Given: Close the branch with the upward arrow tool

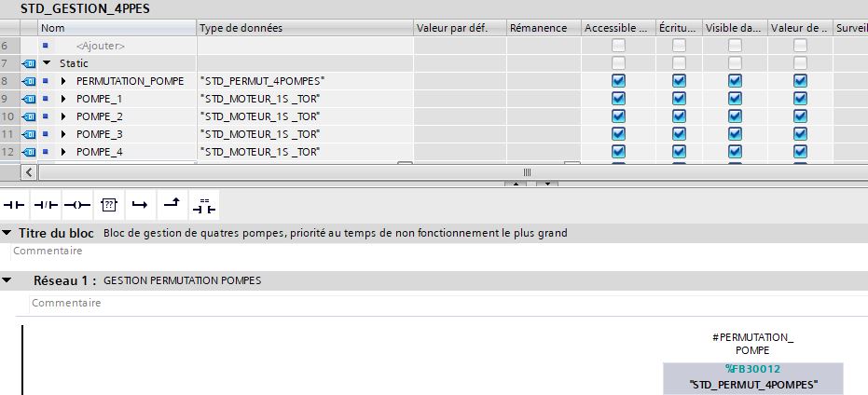Looking at the screenshot, I should click(x=172, y=205).
